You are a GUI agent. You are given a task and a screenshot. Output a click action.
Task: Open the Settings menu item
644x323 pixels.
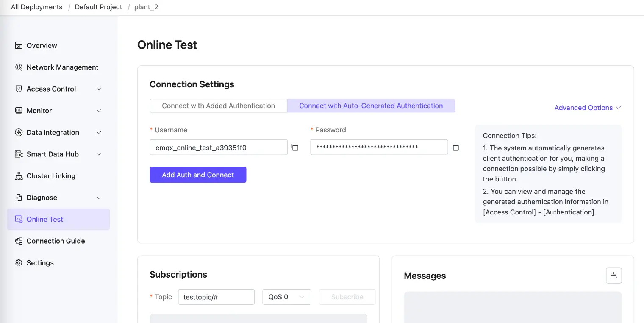(x=58, y=263)
